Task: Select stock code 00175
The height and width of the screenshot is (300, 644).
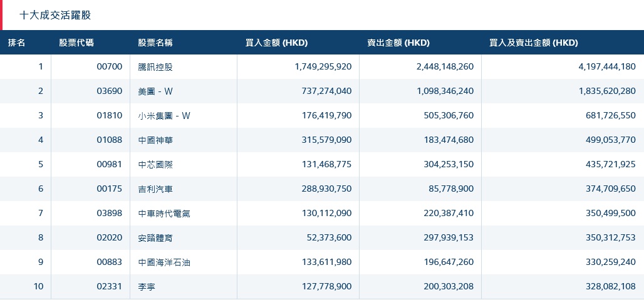Action: pos(110,189)
